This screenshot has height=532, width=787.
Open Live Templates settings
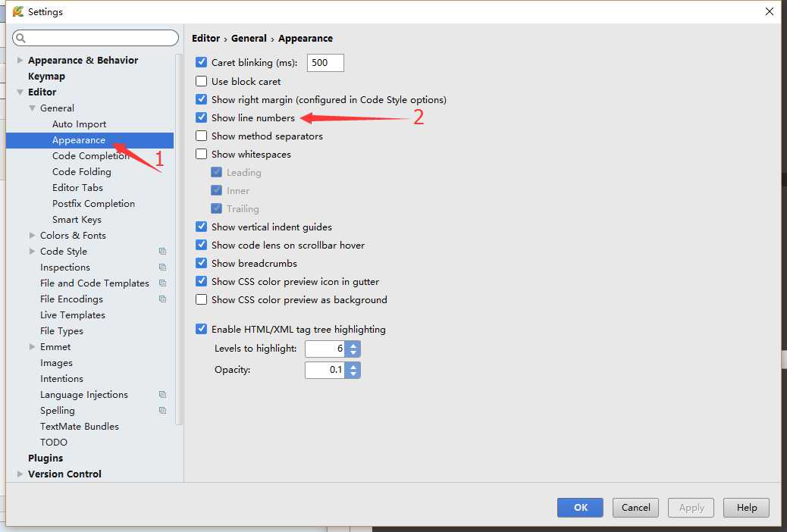tap(73, 315)
